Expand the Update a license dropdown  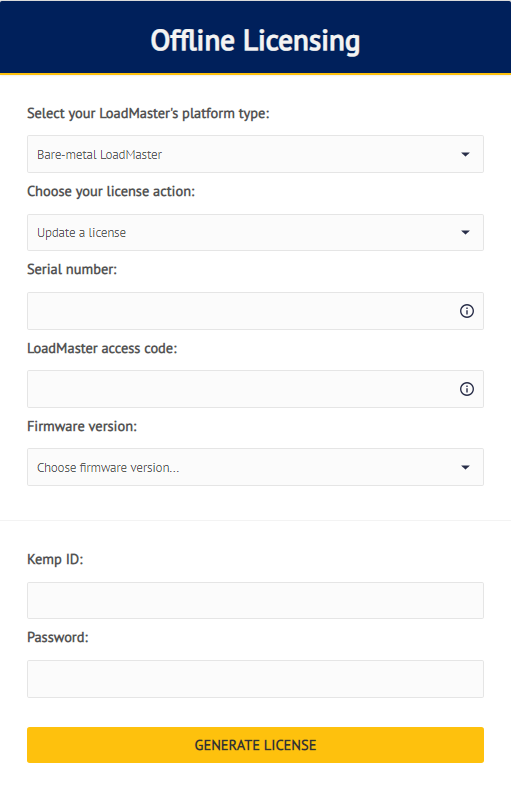click(256, 232)
